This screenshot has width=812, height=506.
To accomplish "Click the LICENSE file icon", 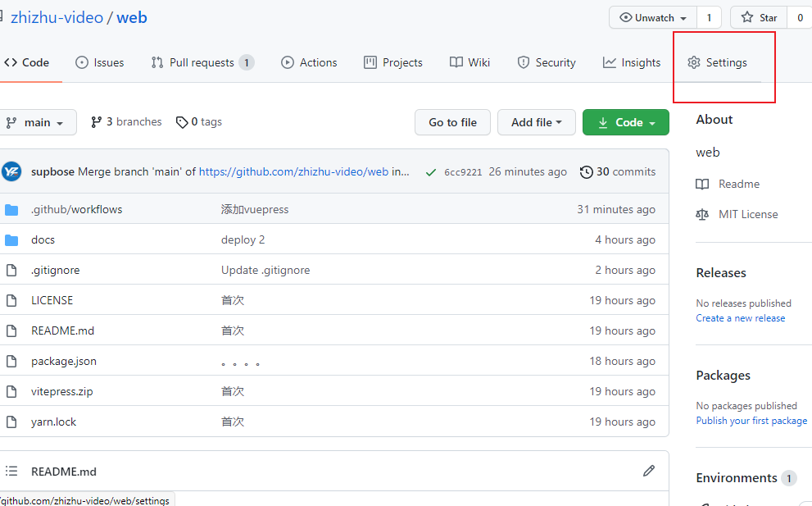I will pos(11,301).
